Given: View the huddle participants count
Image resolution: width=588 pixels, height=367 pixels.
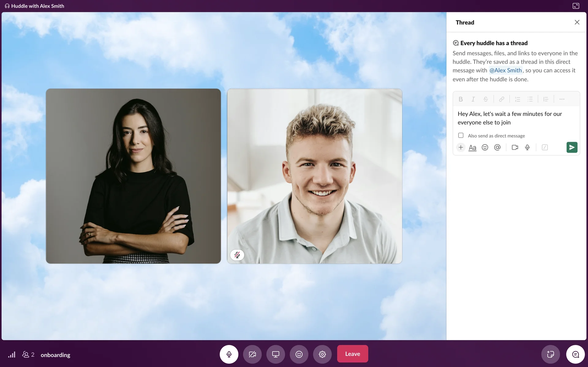Looking at the screenshot, I should point(28,354).
